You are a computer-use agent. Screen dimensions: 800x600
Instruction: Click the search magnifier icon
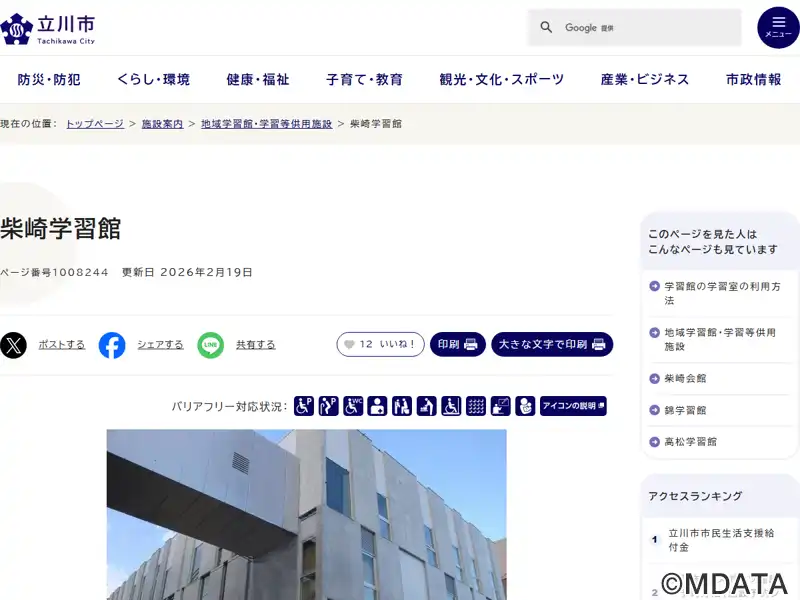(546, 27)
